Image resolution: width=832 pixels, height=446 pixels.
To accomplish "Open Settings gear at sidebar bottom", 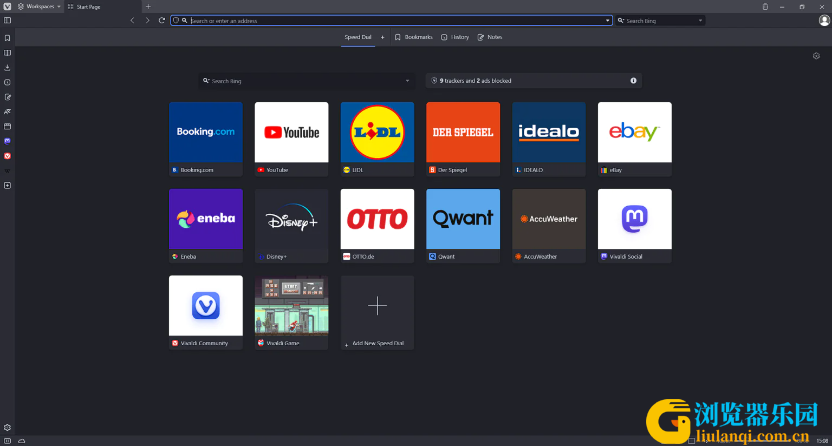I will [7, 427].
